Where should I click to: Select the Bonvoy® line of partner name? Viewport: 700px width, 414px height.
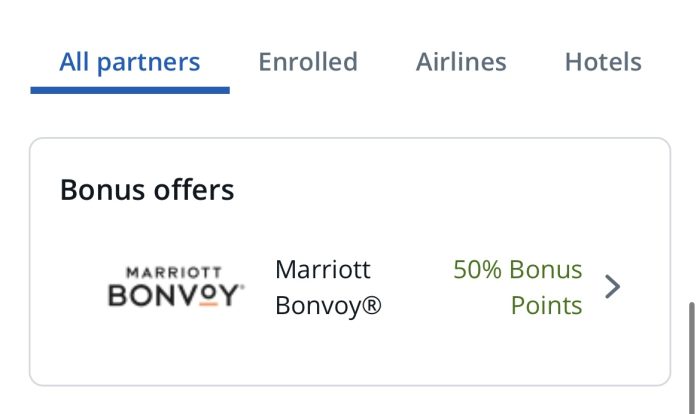click(329, 306)
